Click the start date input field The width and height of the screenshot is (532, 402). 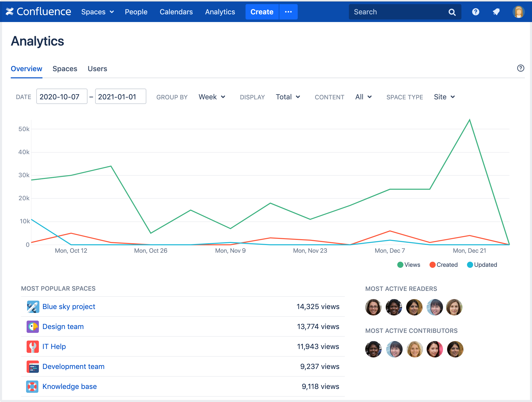pos(62,97)
